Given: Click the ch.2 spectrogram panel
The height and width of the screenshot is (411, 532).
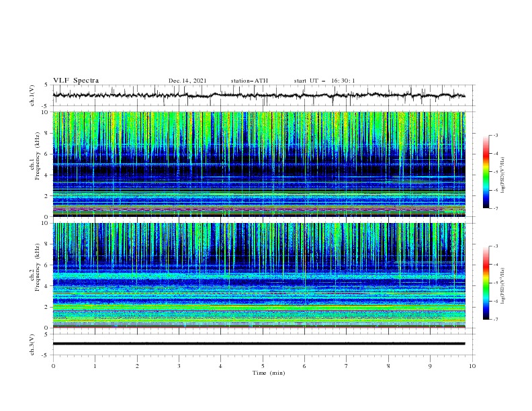Looking at the screenshot, I should coord(259,275).
